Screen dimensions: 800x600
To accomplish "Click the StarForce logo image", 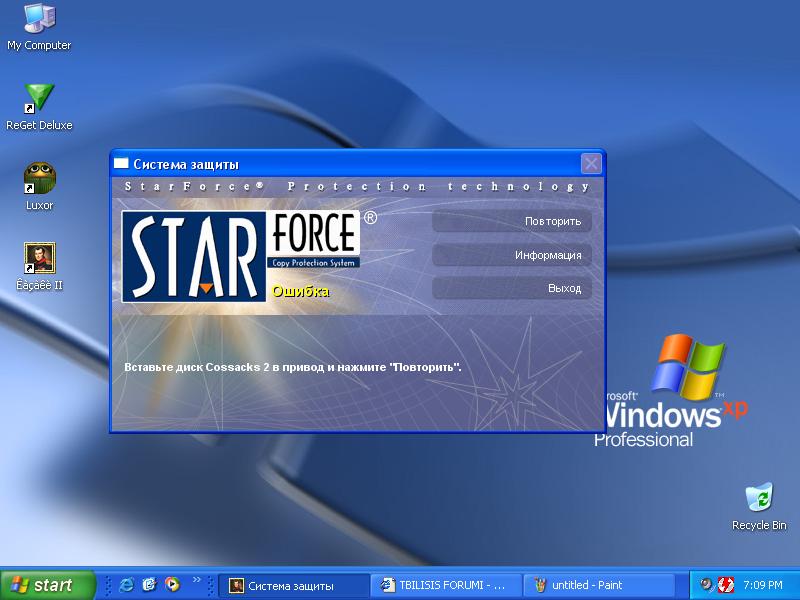I will coord(241,256).
